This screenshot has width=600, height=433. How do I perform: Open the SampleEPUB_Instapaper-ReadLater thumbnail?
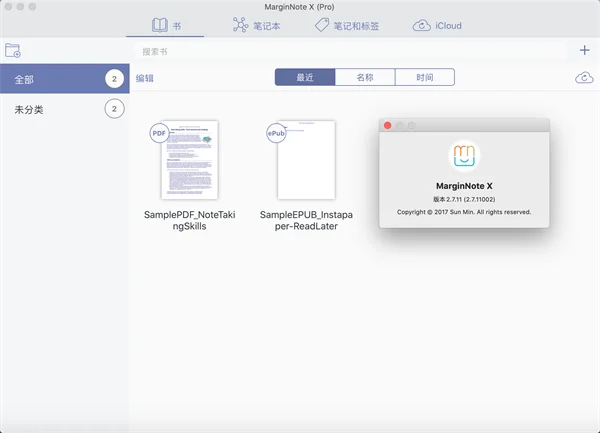click(306, 160)
